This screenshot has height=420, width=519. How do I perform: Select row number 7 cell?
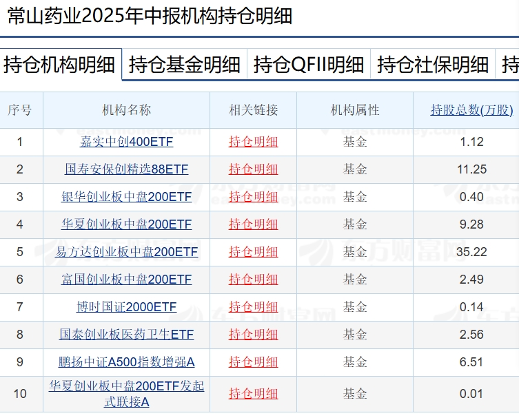pos(20,306)
